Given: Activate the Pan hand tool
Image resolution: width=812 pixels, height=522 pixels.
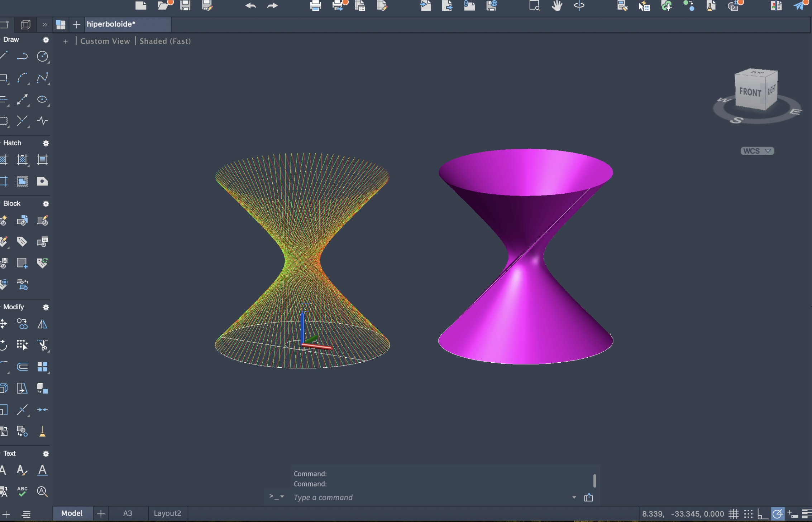Looking at the screenshot, I should pos(557,6).
